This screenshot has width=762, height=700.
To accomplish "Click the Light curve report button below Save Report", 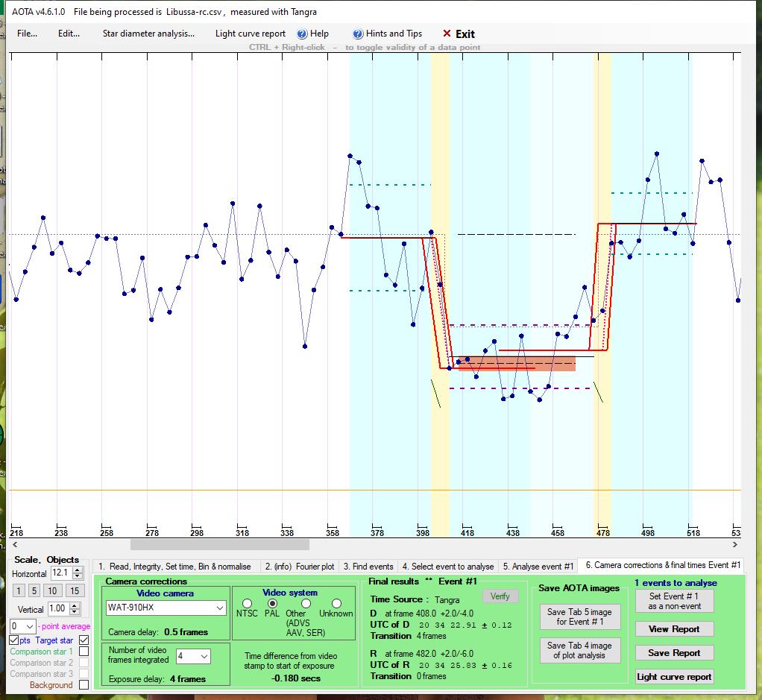I will [674, 677].
